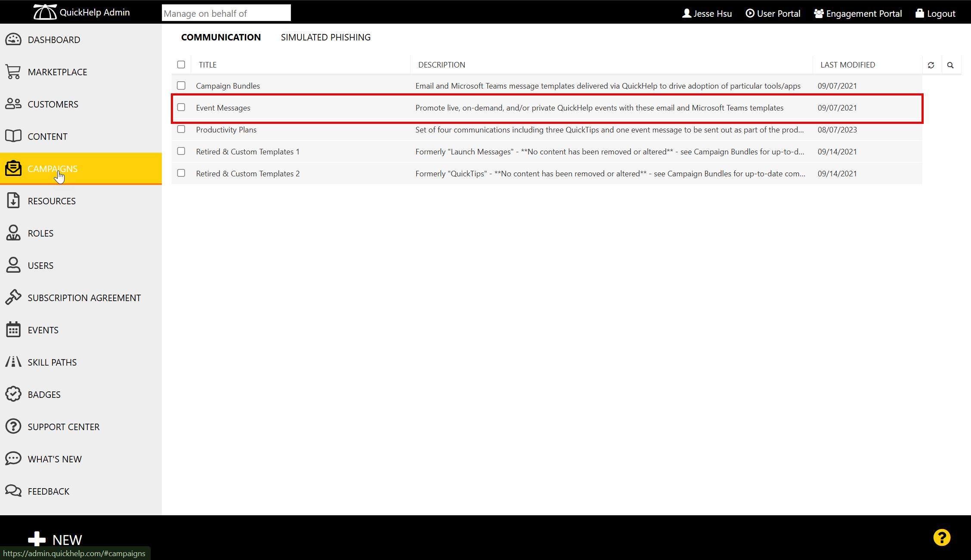Open Resources via the download file icon
Viewport: 971px width, 560px height.
click(13, 201)
